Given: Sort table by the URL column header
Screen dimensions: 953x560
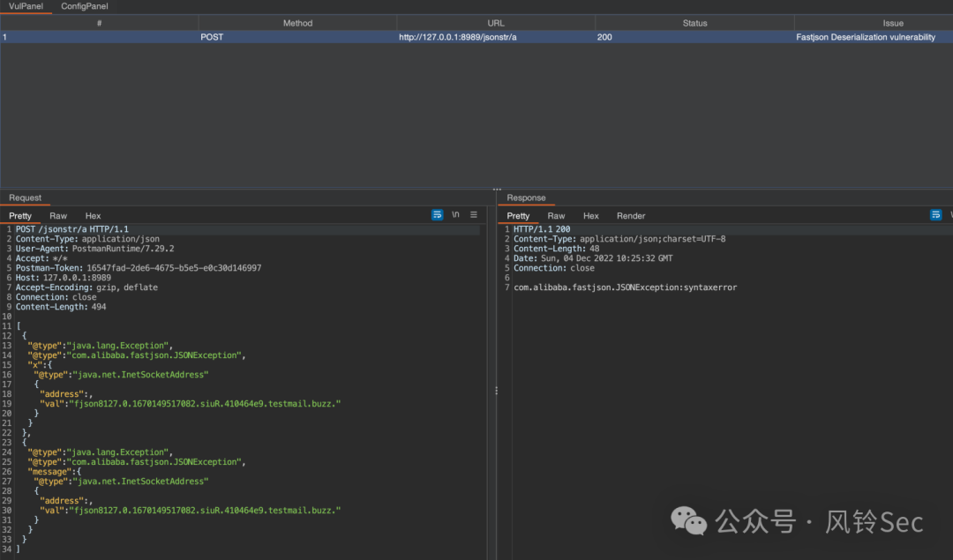Looking at the screenshot, I should (496, 23).
